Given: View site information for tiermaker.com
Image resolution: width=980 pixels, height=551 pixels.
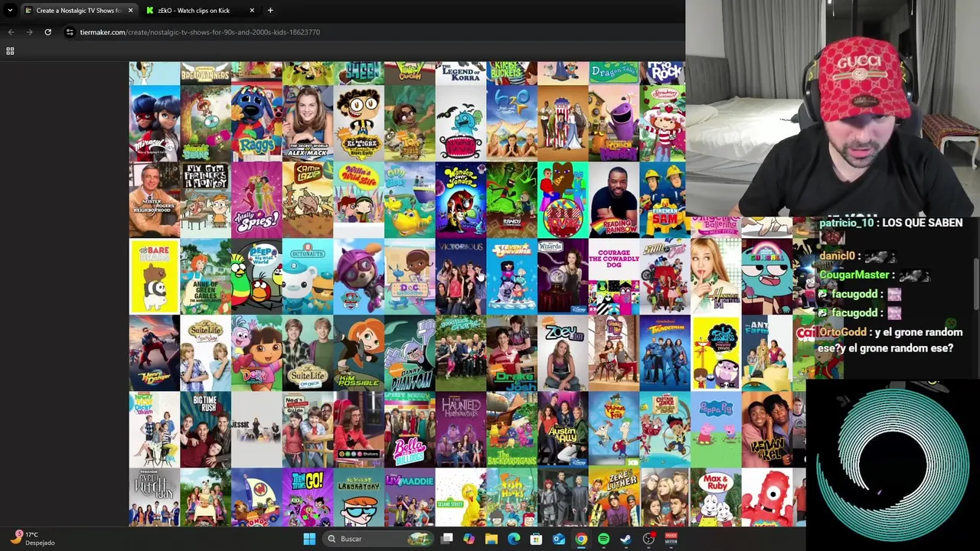Looking at the screenshot, I should click(70, 32).
